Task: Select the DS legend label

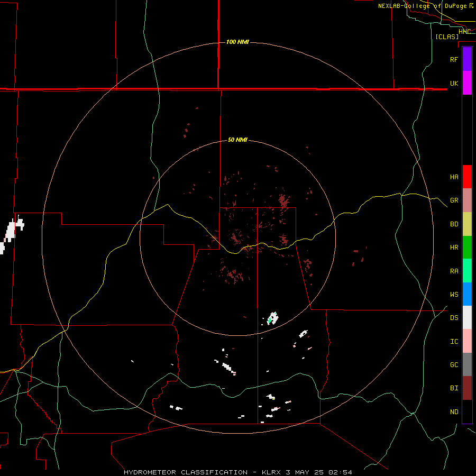Action: pyautogui.click(x=454, y=318)
